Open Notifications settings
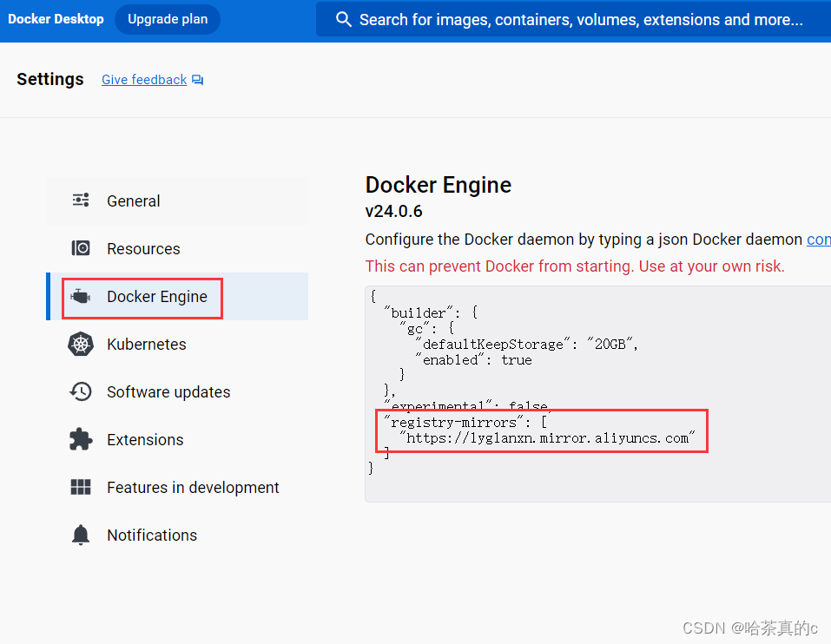831x644 pixels. 177,535
